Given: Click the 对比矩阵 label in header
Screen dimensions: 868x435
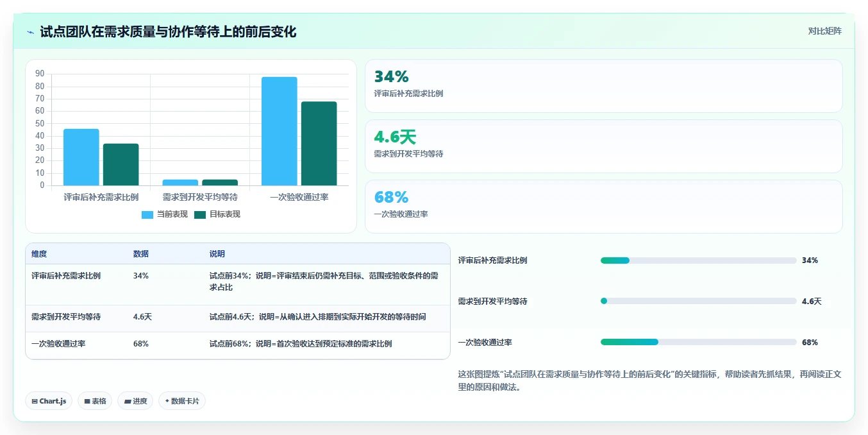Looking at the screenshot, I should (824, 31).
